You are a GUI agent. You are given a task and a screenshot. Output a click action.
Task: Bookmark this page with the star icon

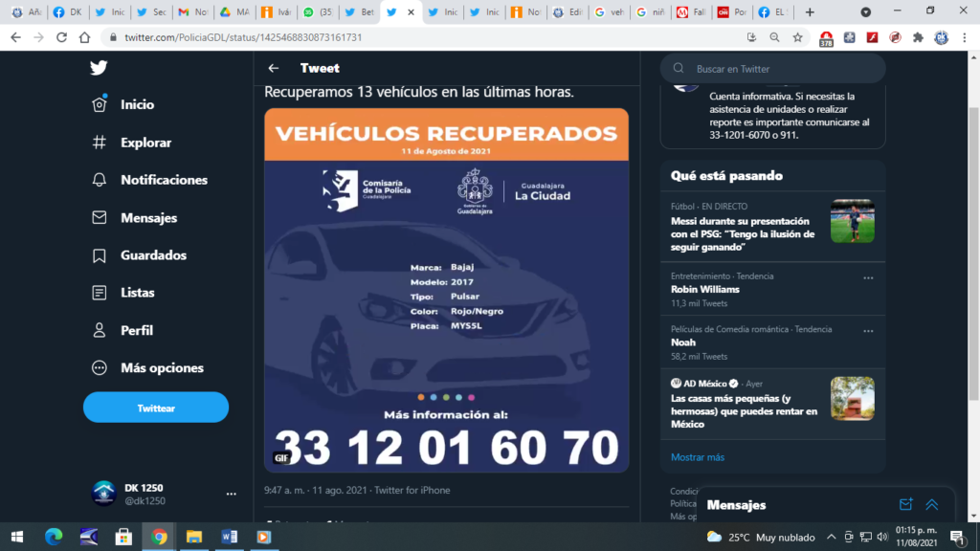797,37
